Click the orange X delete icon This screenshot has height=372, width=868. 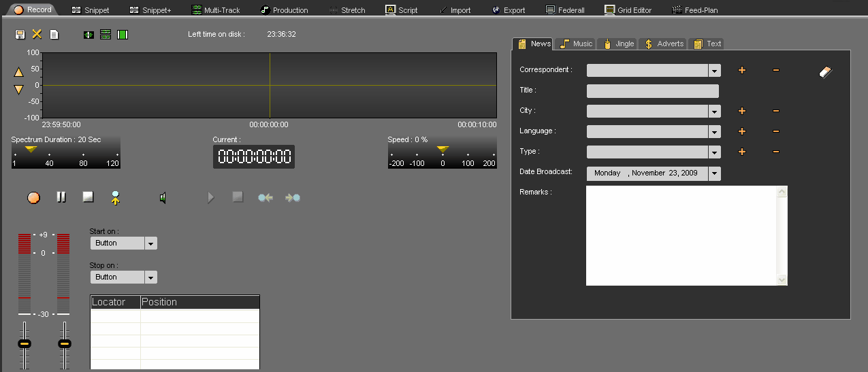[37, 35]
